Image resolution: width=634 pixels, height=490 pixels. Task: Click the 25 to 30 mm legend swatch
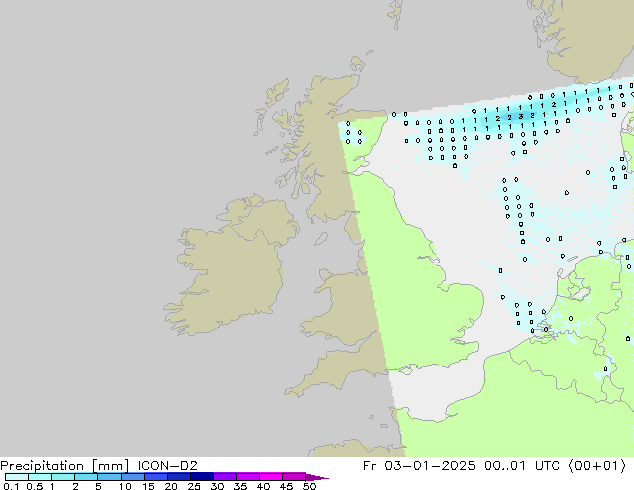tap(201, 477)
